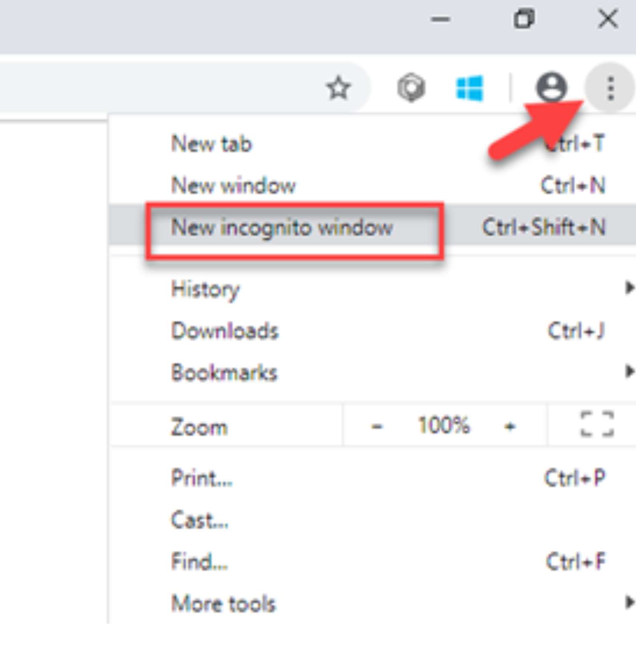Expand the Bookmarks submenu
This screenshot has width=636, height=672.
coord(224,372)
